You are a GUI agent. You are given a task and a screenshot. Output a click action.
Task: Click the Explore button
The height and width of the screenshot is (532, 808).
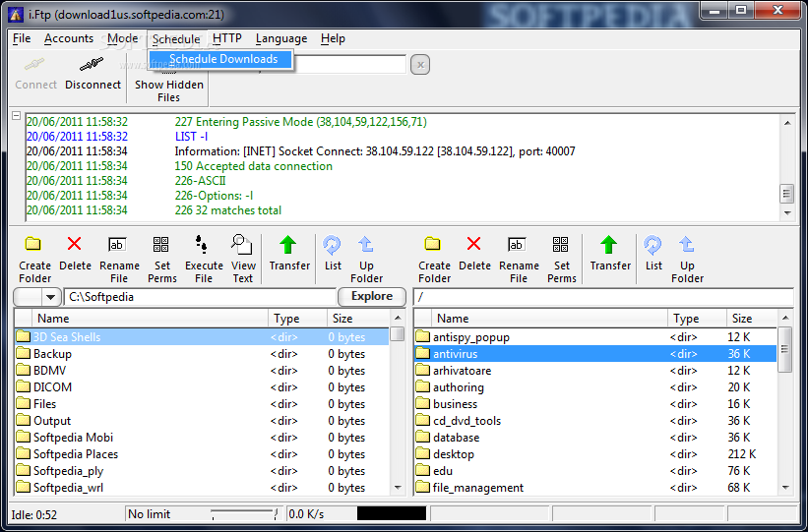pos(372,296)
